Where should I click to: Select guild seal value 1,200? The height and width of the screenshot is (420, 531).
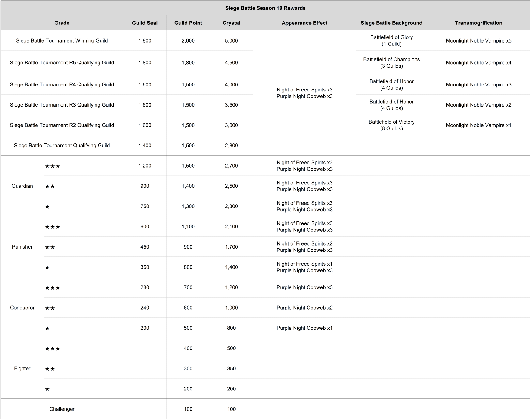pyautogui.click(x=145, y=166)
